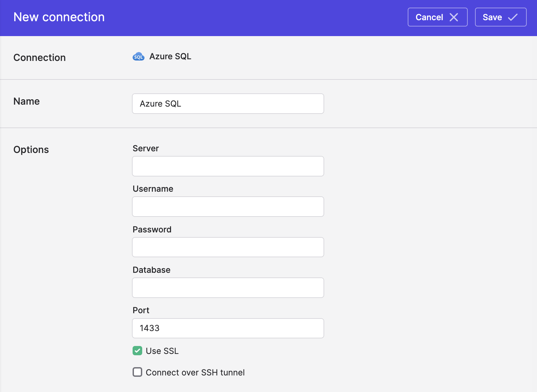Click the Username field label
The width and height of the screenshot is (537, 392).
point(153,189)
